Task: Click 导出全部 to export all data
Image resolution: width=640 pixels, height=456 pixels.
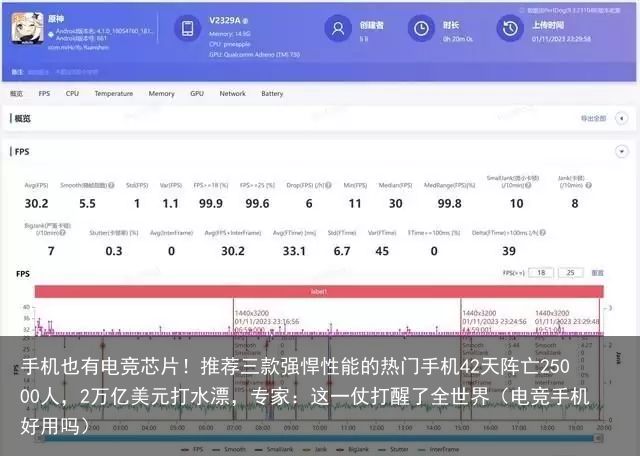Action: (x=593, y=118)
